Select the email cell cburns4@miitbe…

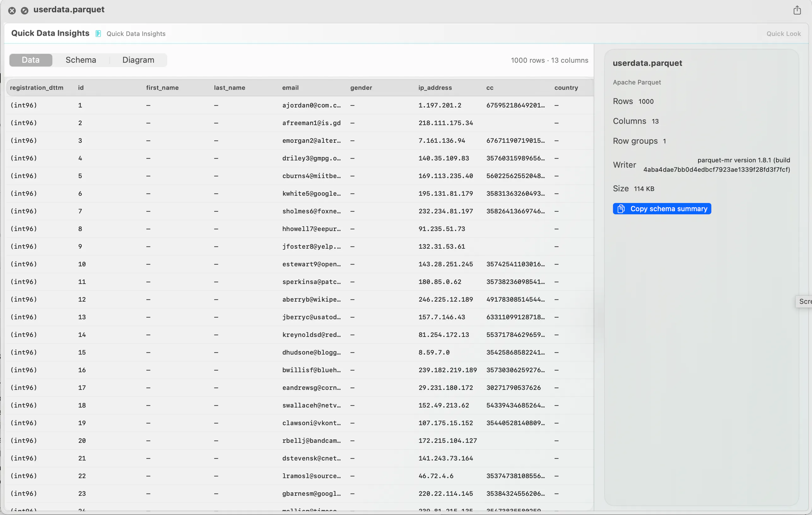[312, 176]
